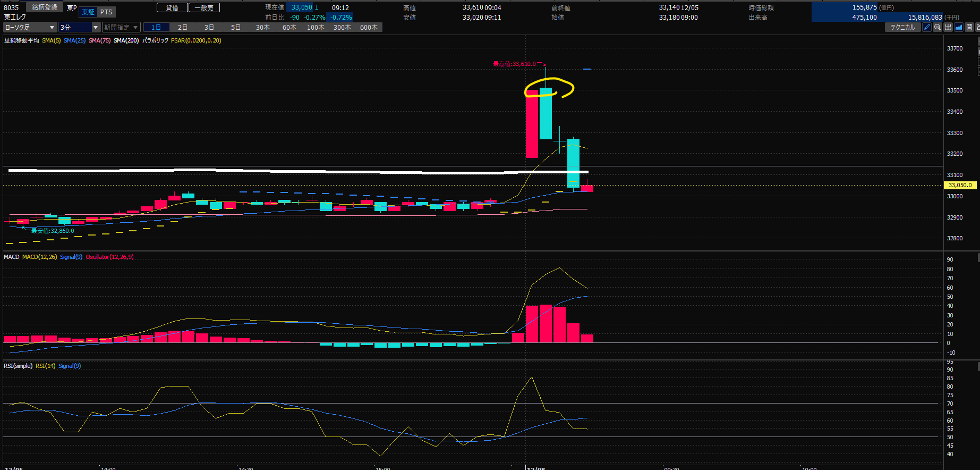
Task: Open the ローソク足 chart type dropdown
Action: 30,27
